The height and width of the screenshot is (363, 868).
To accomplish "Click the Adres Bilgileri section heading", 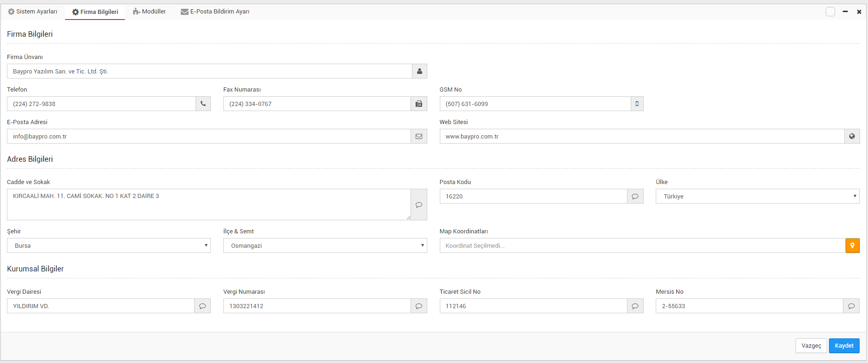I will click(30, 159).
